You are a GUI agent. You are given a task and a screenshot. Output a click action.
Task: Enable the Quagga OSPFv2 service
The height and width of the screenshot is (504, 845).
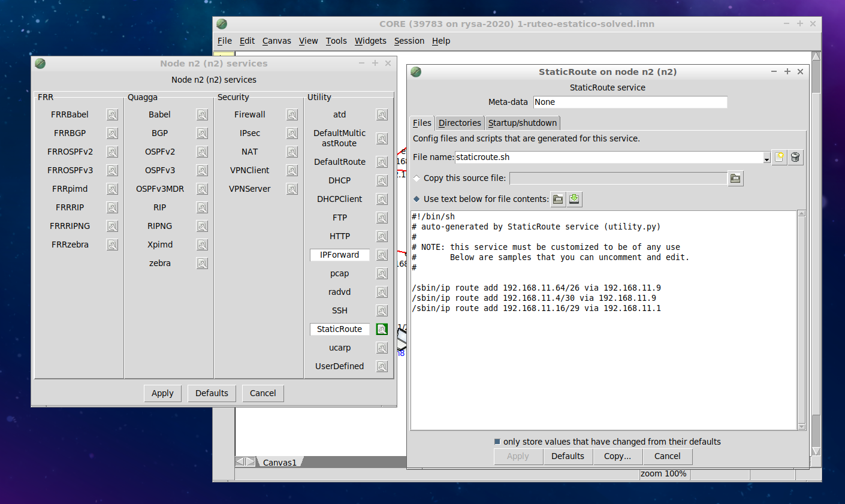[x=159, y=152]
